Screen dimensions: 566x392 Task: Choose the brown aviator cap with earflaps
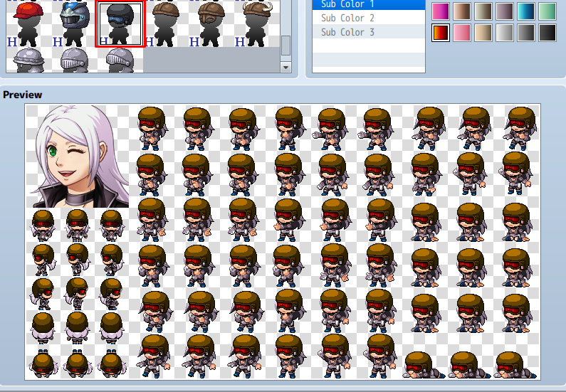211,23
